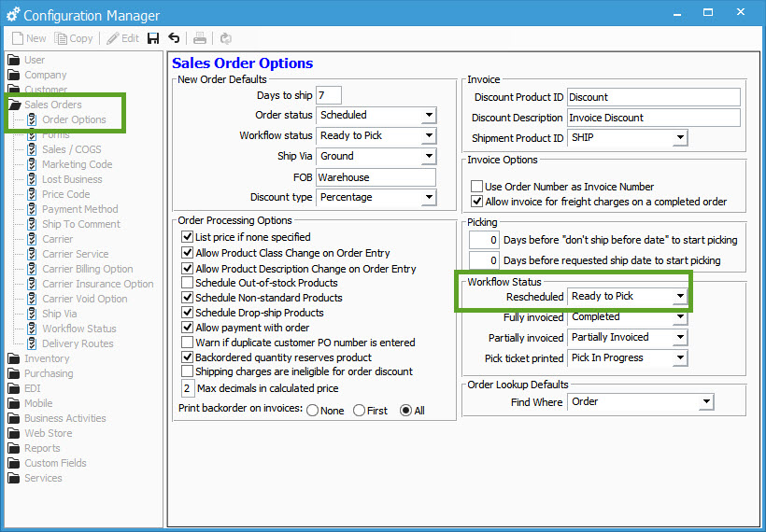Select Delivery Routes tree item
The width and height of the screenshot is (766, 532).
coord(70,343)
